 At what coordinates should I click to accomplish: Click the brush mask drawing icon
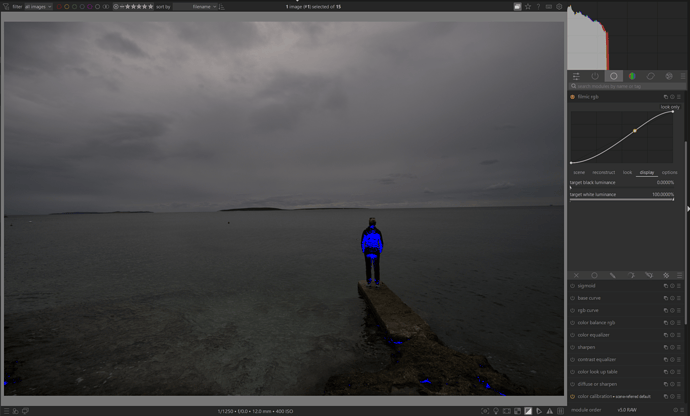[613, 275]
